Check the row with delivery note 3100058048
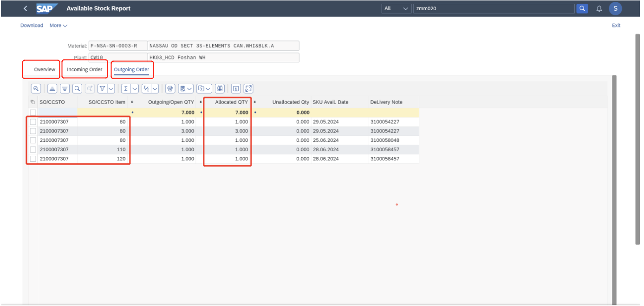This screenshot has height=306, width=644. 33,140
